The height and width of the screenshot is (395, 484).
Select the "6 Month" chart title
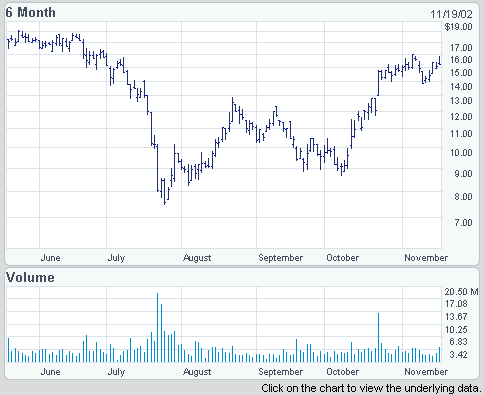[31, 13]
